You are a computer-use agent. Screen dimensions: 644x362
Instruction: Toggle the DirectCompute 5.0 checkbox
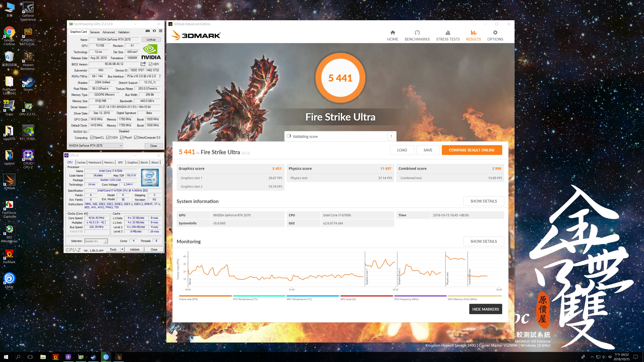click(136, 137)
